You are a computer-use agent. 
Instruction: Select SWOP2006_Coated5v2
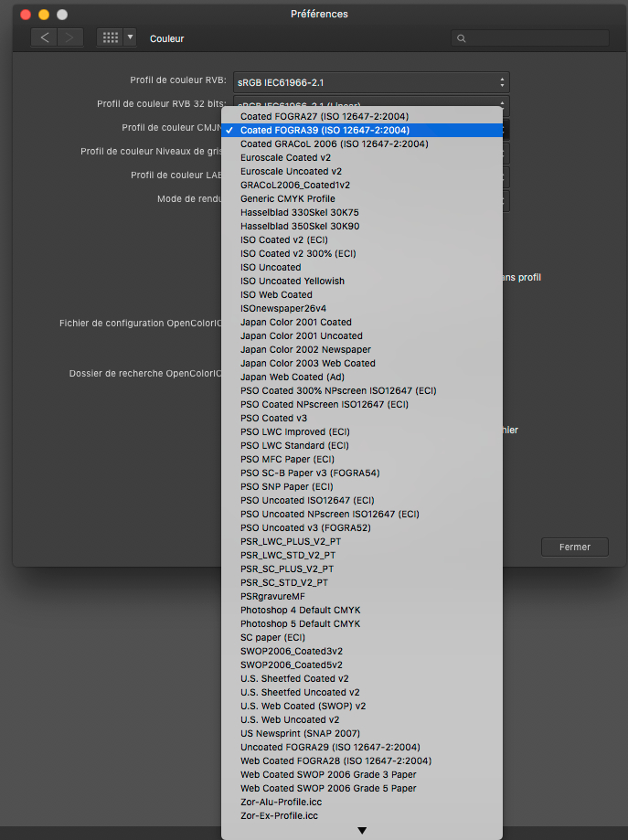pos(362,665)
